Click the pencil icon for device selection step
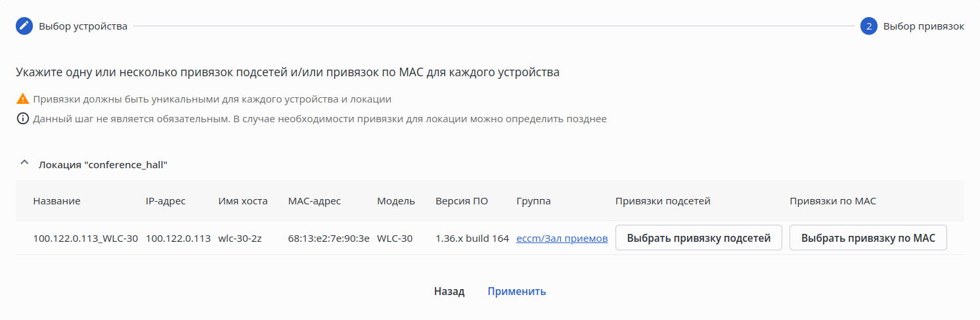 click(x=24, y=26)
